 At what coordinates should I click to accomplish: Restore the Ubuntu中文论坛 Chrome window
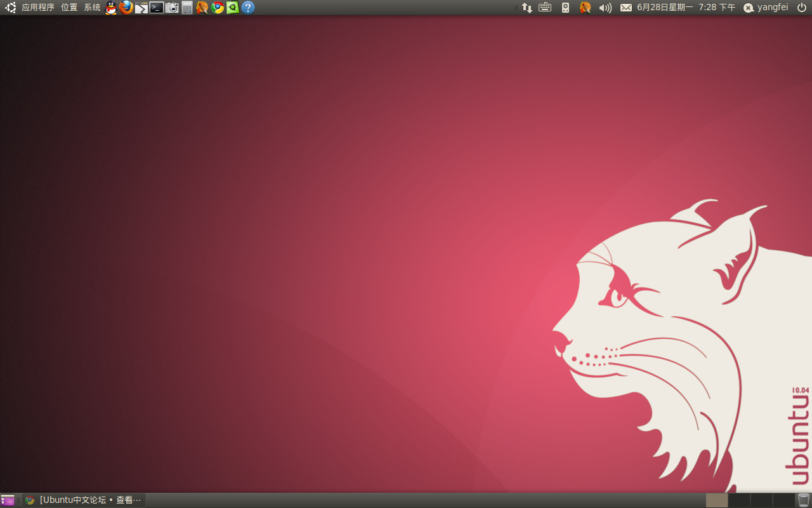tap(84, 500)
